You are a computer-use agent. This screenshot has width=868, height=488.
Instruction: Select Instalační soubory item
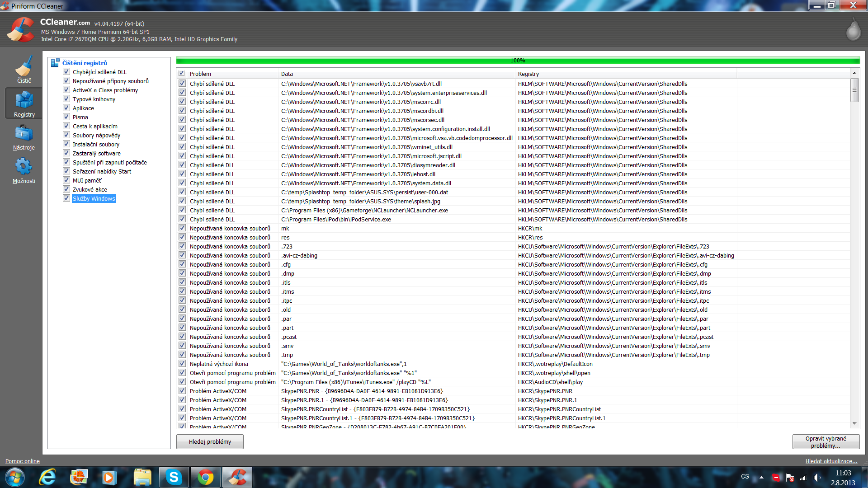(x=96, y=144)
